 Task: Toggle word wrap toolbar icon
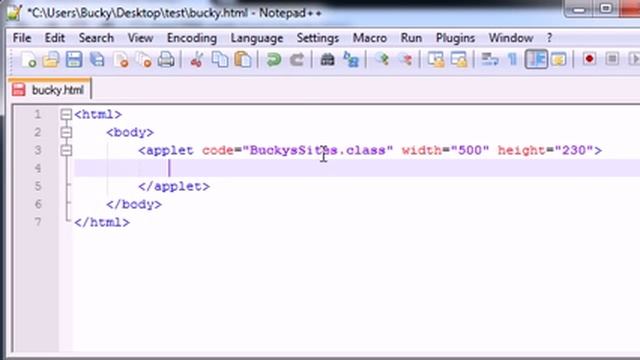click(x=489, y=60)
